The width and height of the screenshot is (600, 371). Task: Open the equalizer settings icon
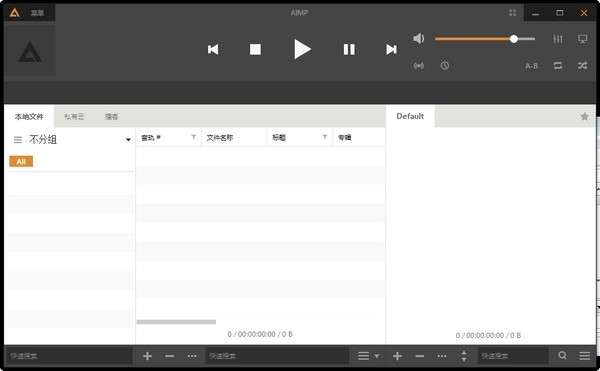click(558, 39)
